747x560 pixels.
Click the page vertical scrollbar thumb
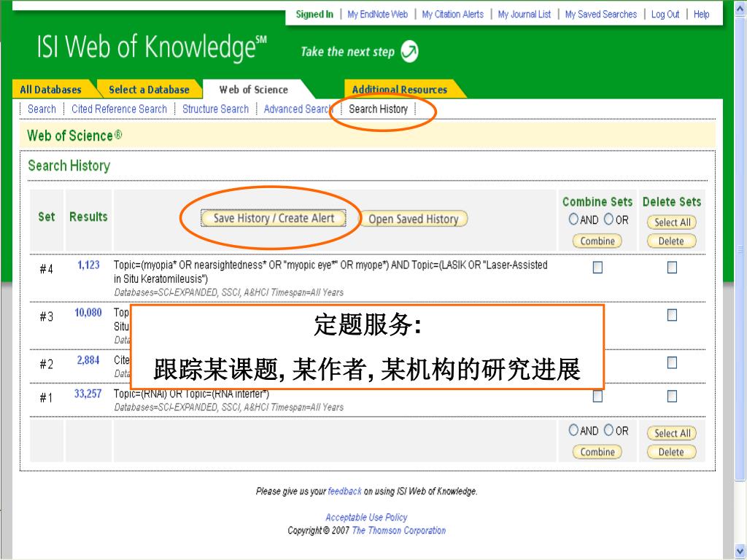pos(740,249)
